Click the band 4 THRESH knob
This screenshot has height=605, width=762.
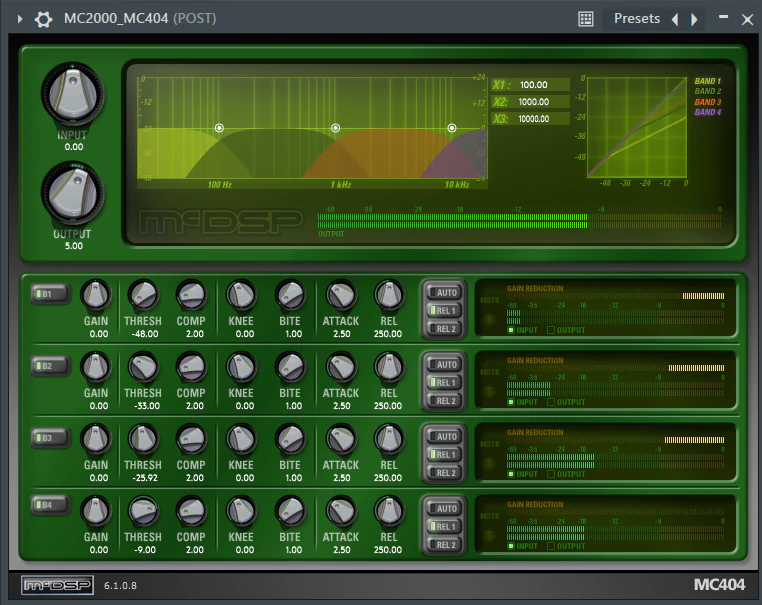(143, 511)
